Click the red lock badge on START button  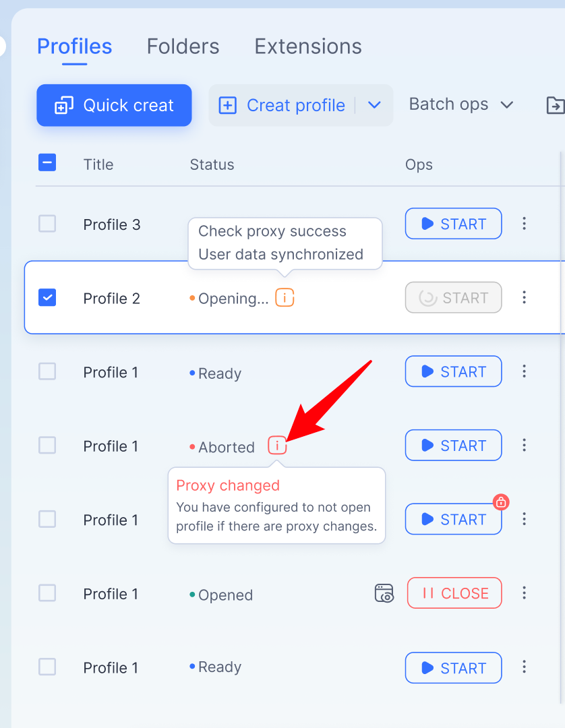(x=501, y=502)
